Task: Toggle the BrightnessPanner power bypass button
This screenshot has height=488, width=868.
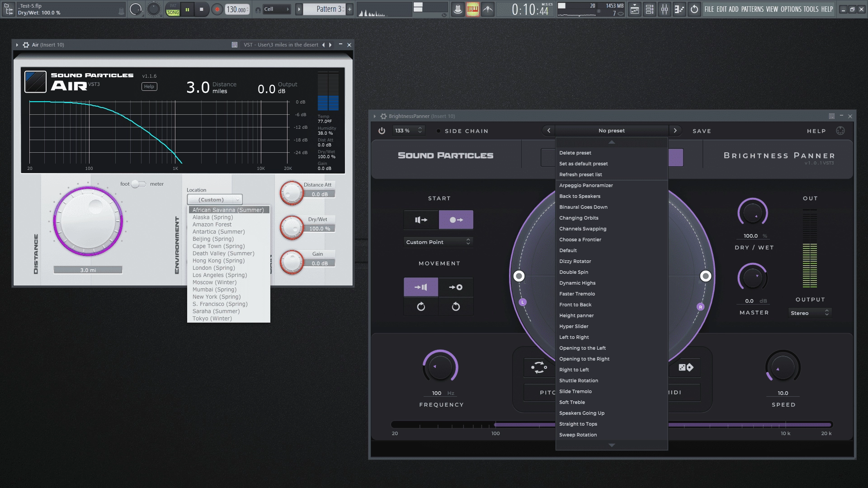Action: click(382, 131)
